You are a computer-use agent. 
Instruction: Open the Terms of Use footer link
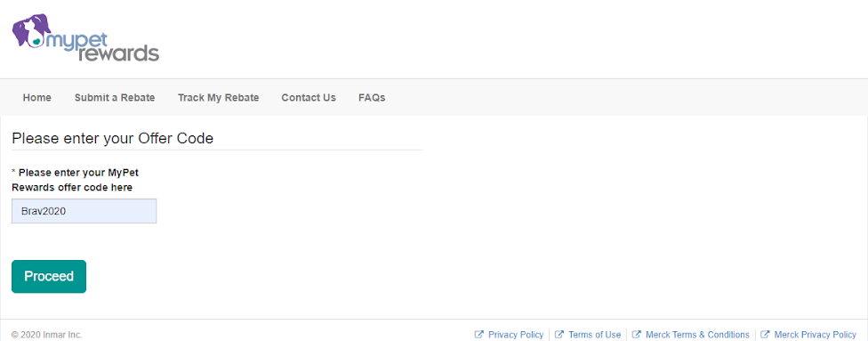click(x=595, y=335)
